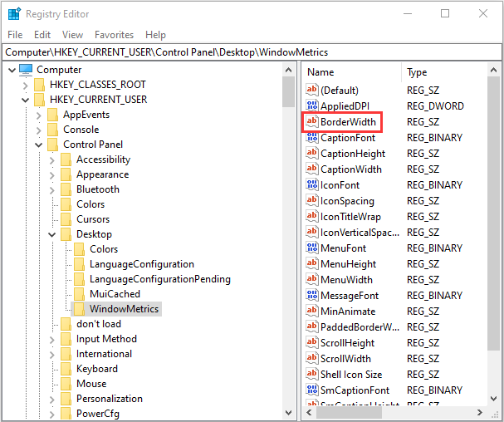Click the AppEvents folder icon
Image resolution: width=504 pixels, height=422 pixels.
point(52,115)
